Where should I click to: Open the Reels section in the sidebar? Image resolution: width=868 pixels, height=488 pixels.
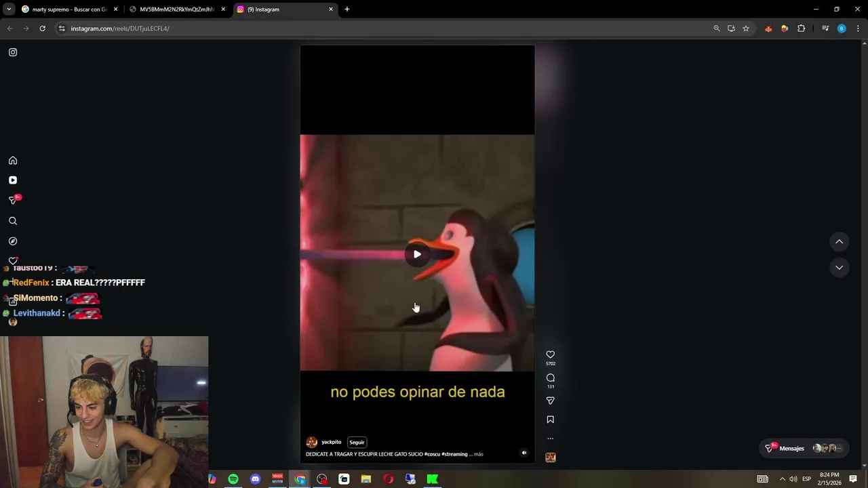pos(13,180)
